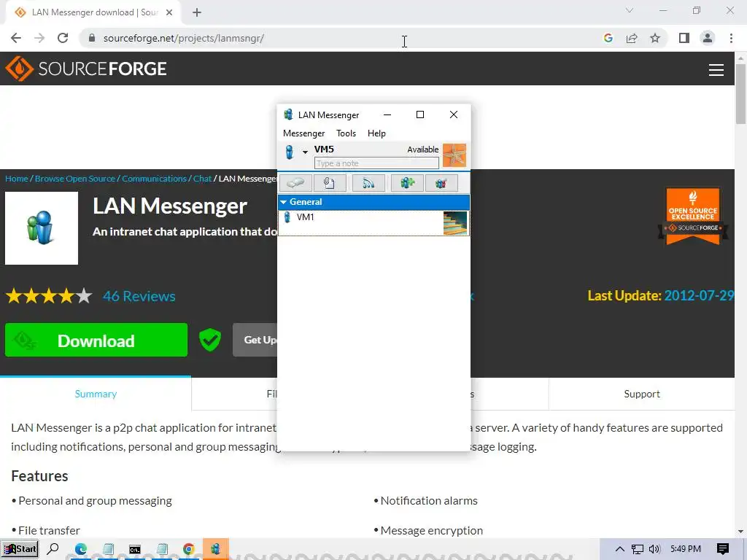Click the LAN Messenger taskbar icon
This screenshot has width=747, height=560.
(216, 549)
